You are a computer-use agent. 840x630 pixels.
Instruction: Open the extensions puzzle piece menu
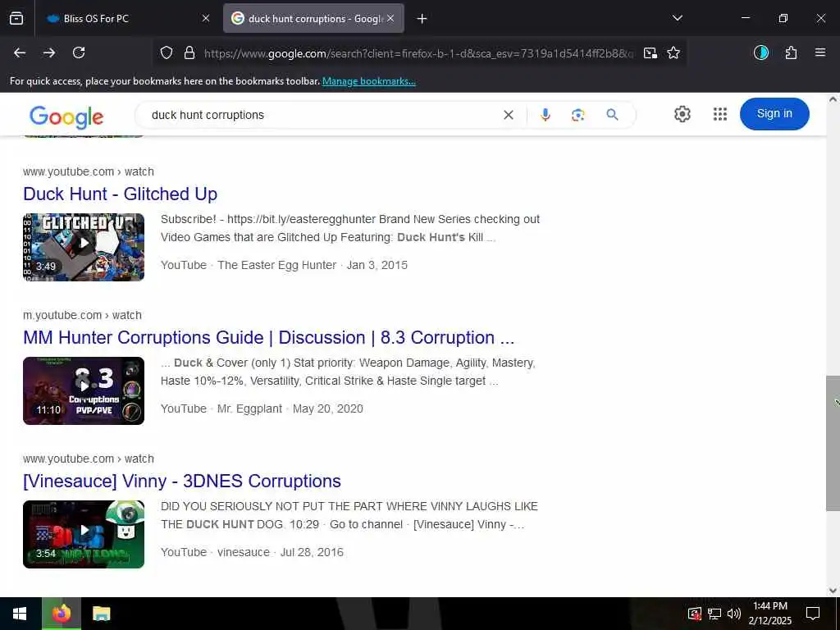[x=791, y=52]
